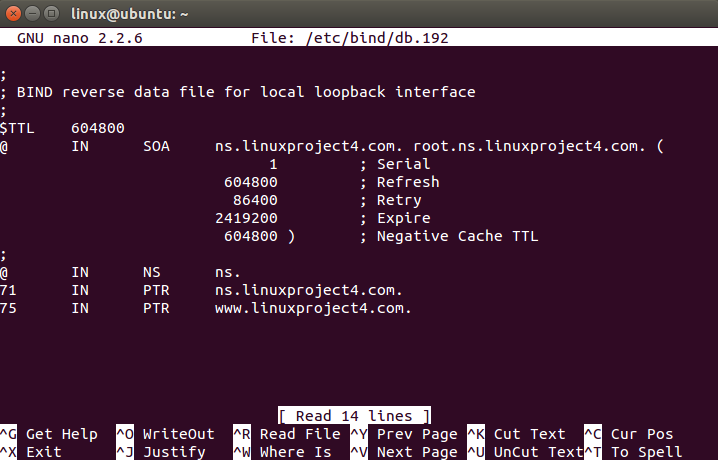Image resolution: width=718 pixels, height=460 pixels.
Task: Click the 'NS' record type
Action: pos(152,272)
